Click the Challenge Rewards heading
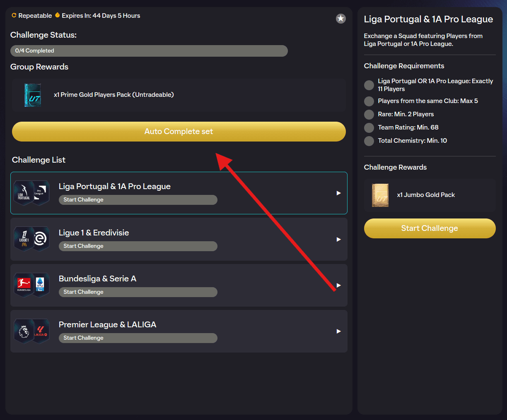 point(395,167)
